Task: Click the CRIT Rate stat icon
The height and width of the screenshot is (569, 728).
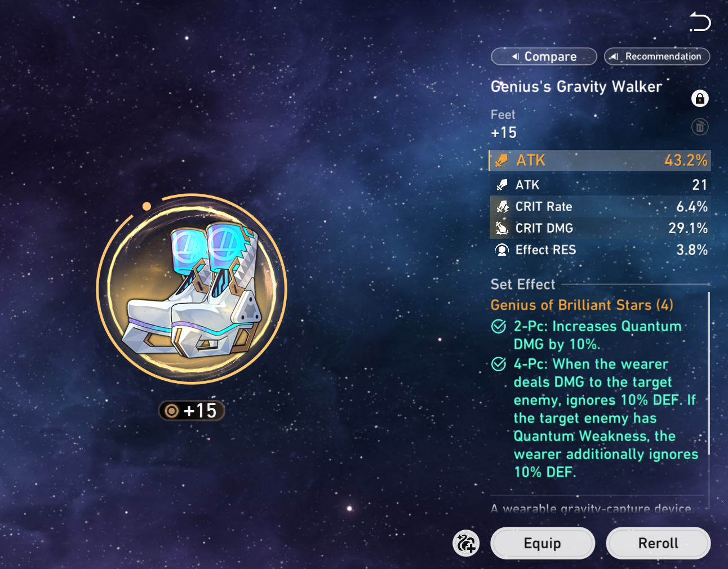Action: pyautogui.click(x=501, y=207)
